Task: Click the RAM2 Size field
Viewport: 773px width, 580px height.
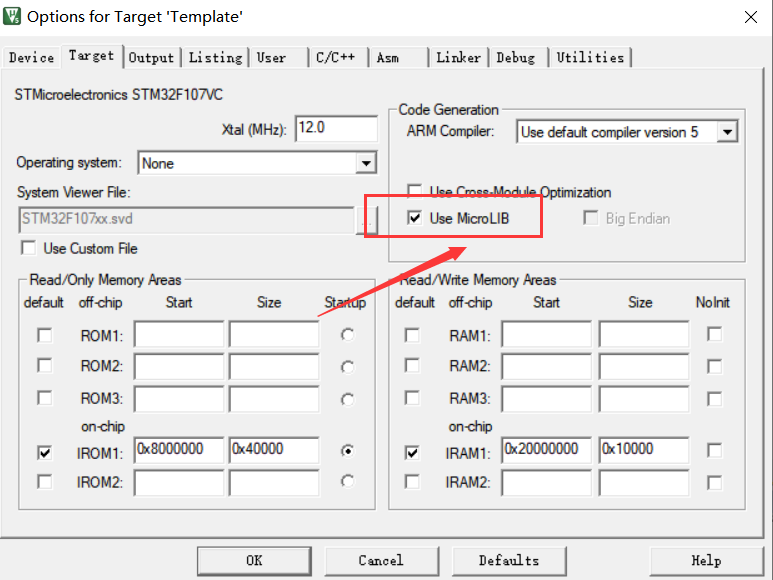Action: [x=644, y=366]
